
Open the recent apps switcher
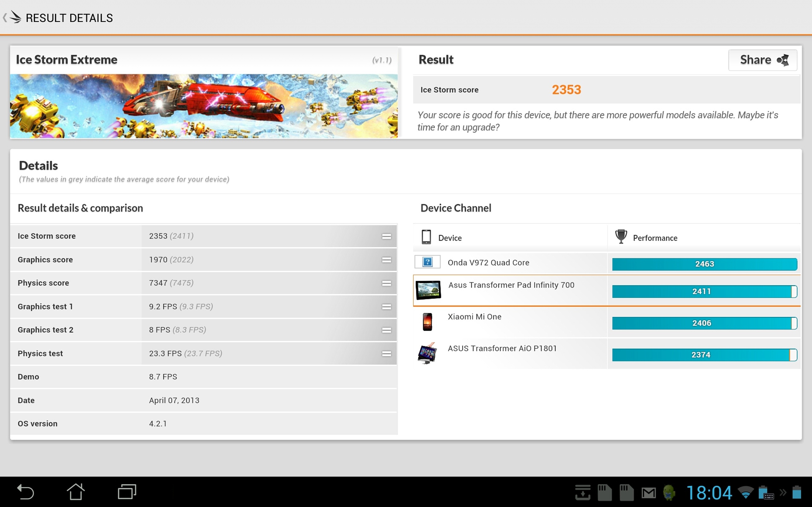coord(127,492)
